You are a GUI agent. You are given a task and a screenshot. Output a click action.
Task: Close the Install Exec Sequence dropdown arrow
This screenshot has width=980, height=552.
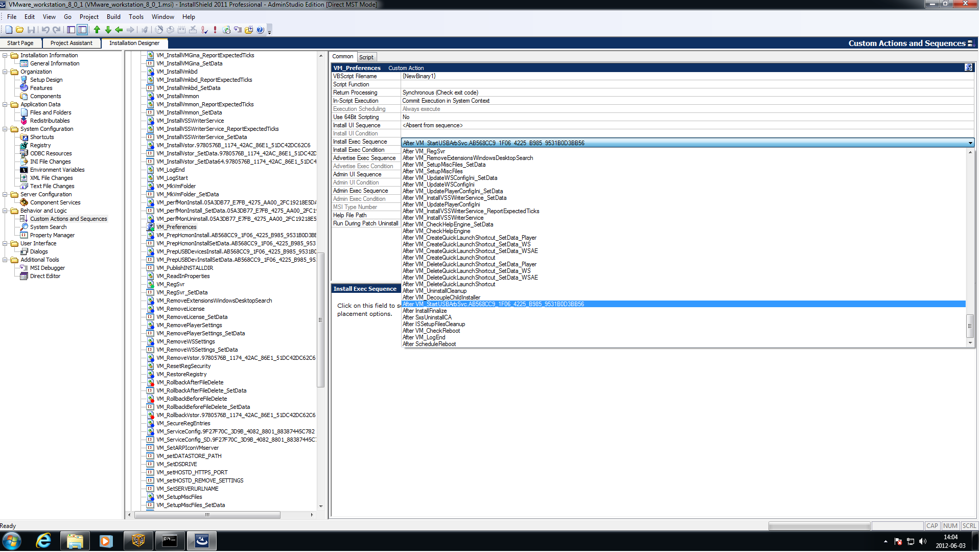[x=970, y=143]
